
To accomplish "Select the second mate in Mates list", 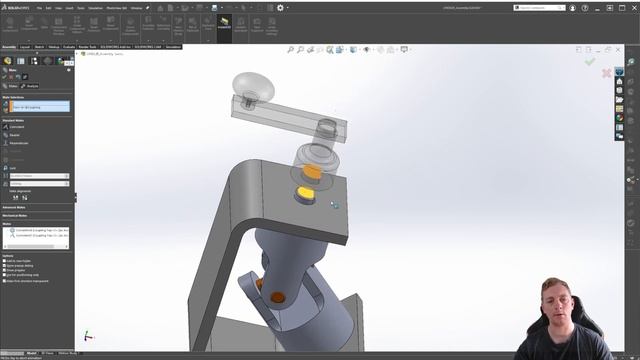I will (x=39, y=236).
